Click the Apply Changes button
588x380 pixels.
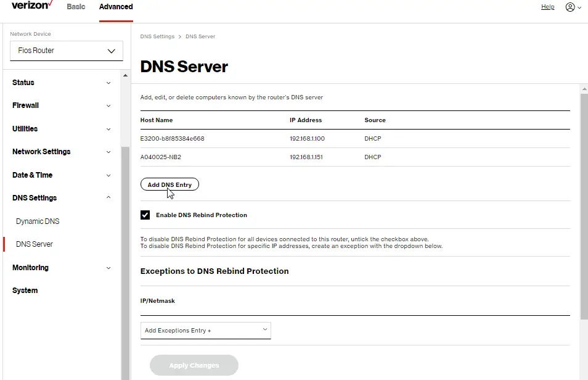pyautogui.click(x=194, y=365)
